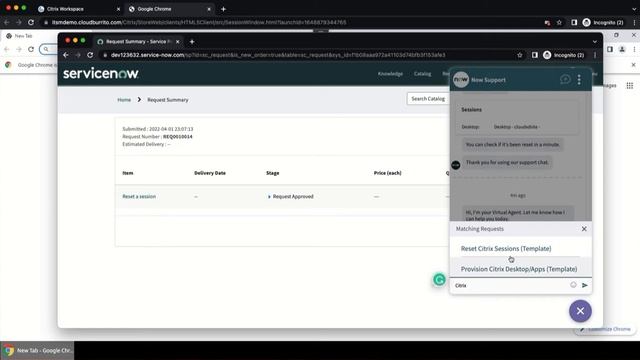This screenshot has width=640, height=360.
Task: Click the Delivery Date column header
Action: (210, 173)
